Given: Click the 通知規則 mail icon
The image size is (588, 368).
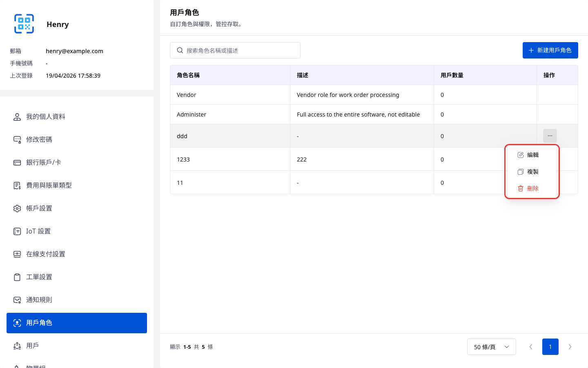Looking at the screenshot, I should (x=17, y=300).
